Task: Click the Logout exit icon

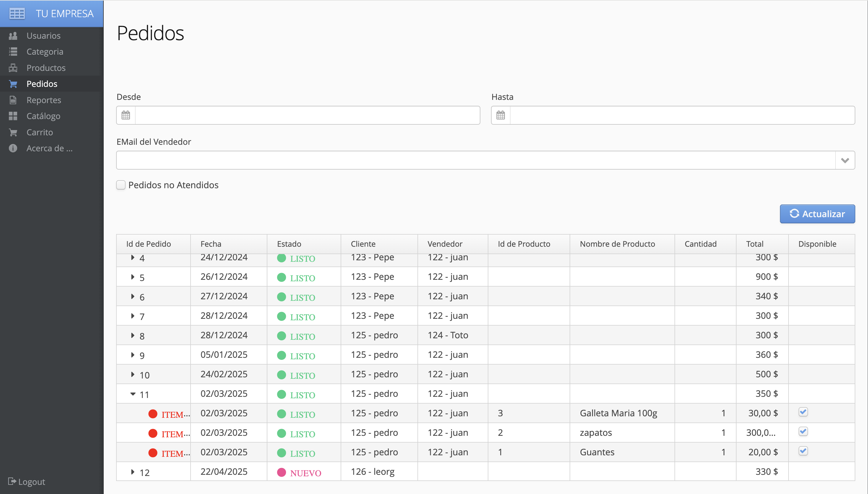Action: [x=12, y=481]
